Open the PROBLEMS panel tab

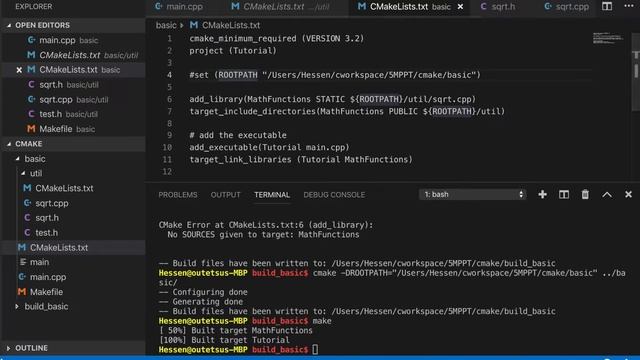coord(178,195)
